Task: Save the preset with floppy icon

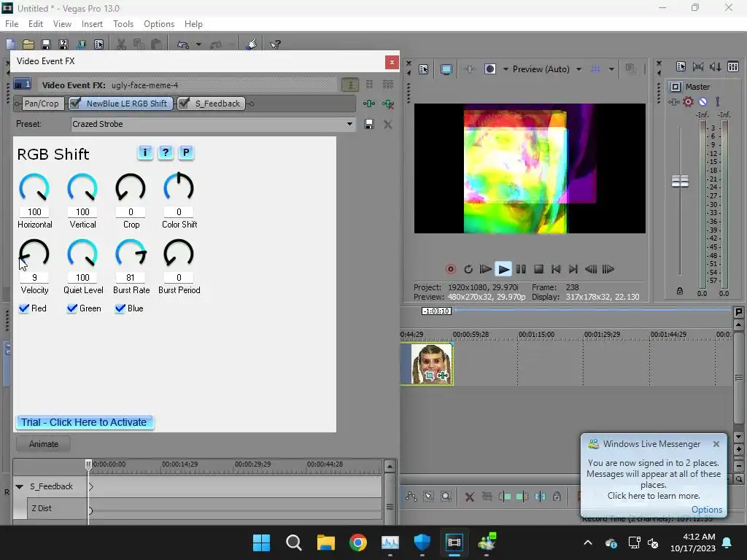Action: (368, 124)
